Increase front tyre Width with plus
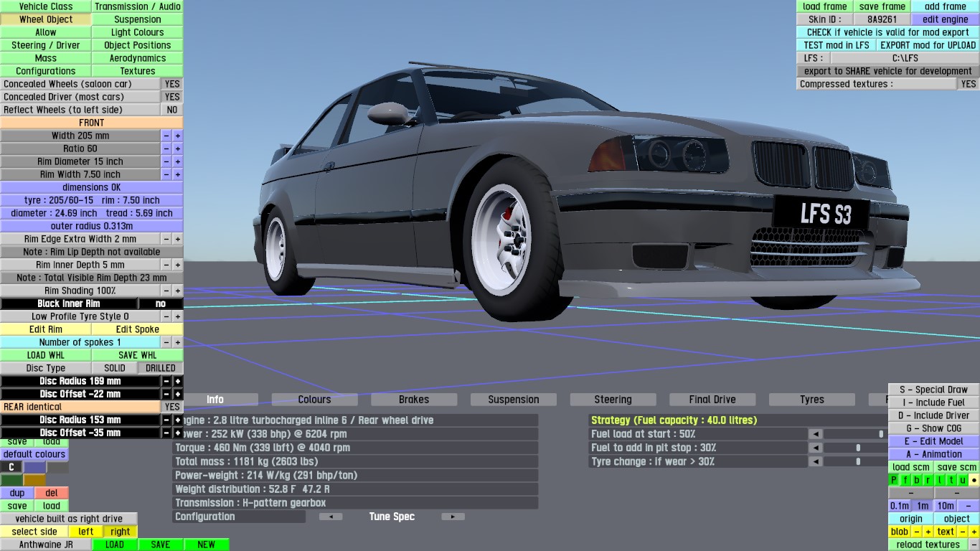Image resolution: width=980 pixels, height=551 pixels. (x=178, y=136)
